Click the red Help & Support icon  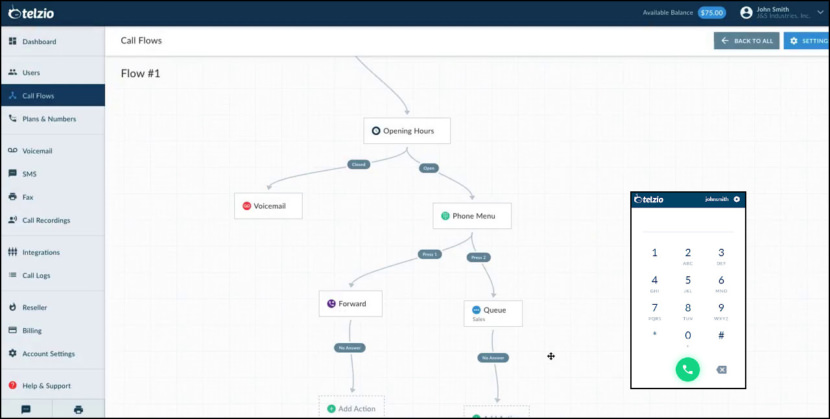tap(13, 386)
